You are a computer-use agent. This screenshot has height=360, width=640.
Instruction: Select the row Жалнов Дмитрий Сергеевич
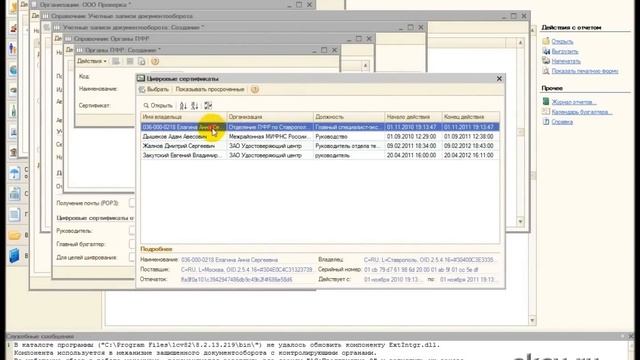[x=320, y=146]
